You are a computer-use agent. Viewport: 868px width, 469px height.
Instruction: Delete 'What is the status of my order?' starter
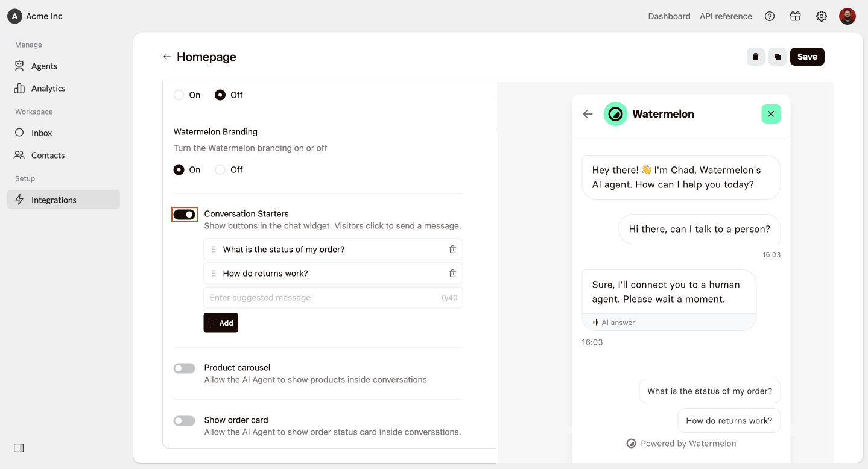(x=452, y=250)
